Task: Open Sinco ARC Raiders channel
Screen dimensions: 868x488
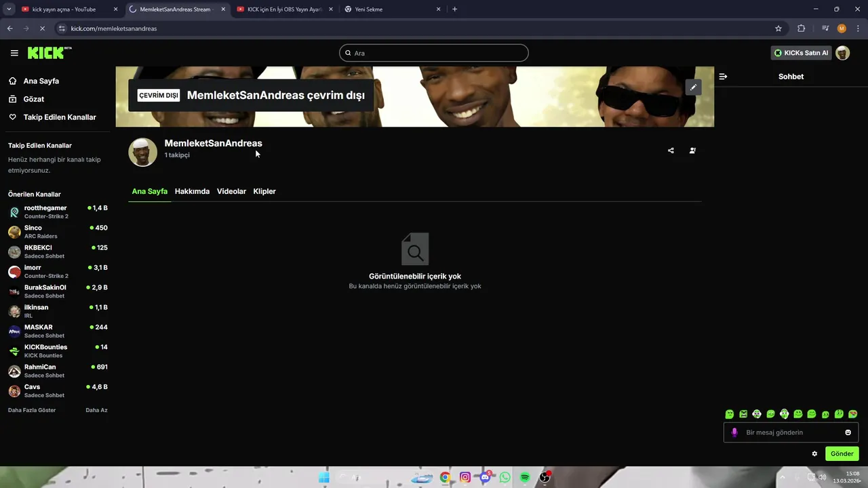Action: pyautogui.click(x=58, y=232)
